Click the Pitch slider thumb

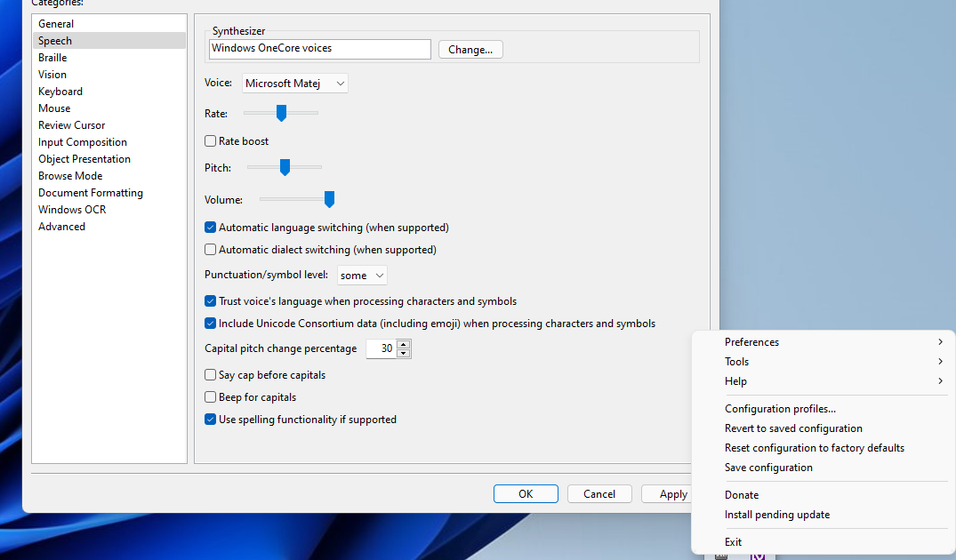point(285,167)
